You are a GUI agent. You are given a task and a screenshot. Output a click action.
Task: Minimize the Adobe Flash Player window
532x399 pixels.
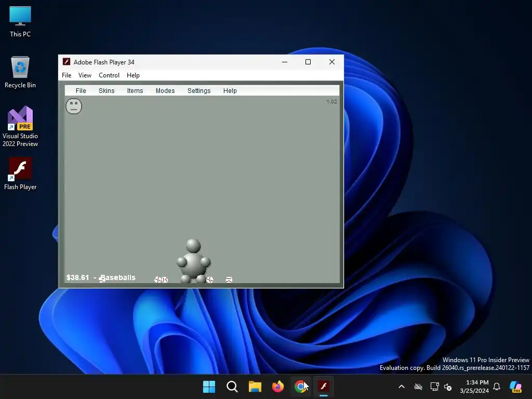285,62
